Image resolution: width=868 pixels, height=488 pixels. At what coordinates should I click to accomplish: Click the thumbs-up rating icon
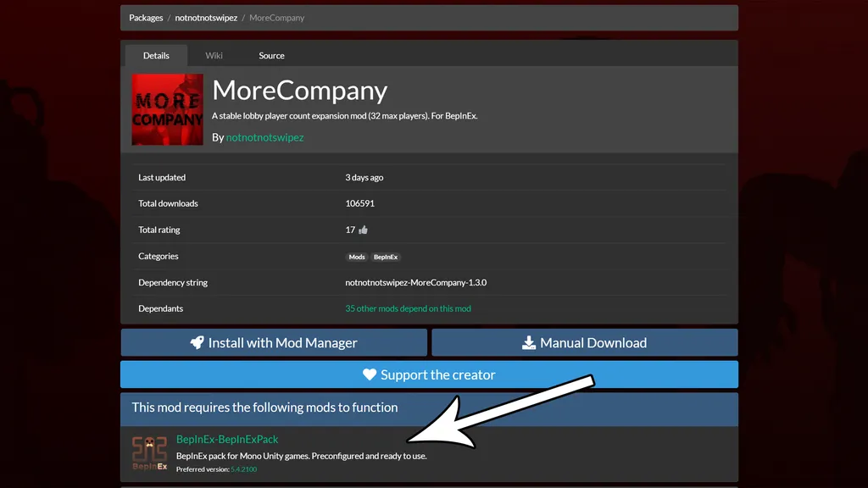coord(363,230)
